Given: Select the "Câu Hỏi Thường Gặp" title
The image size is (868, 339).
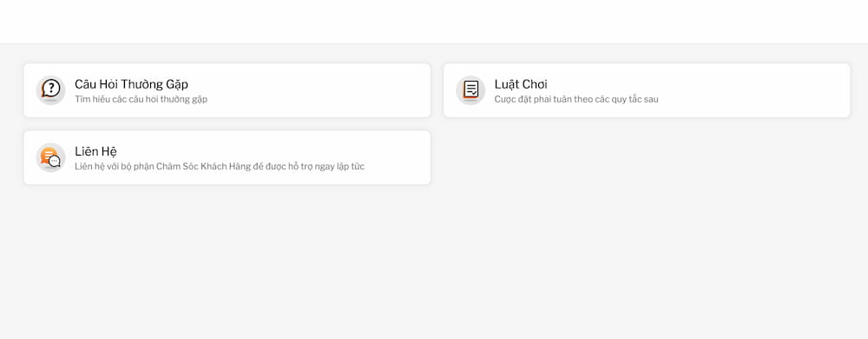Looking at the screenshot, I should click(x=131, y=84).
